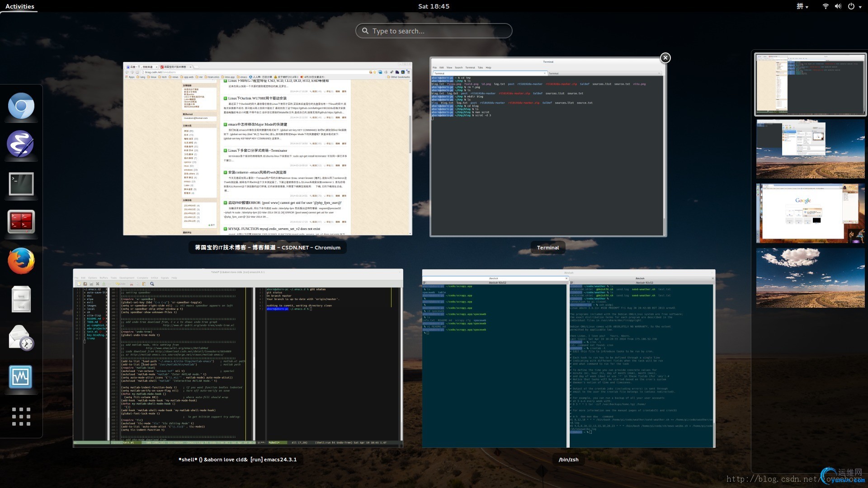Select the /bin/zsh terminal window preview
Screen dimensions: 868x488
(x=569, y=359)
